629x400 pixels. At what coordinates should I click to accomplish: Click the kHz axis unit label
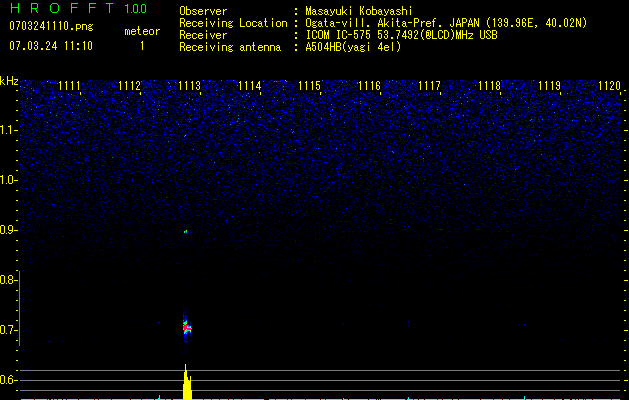tap(9, 81)
